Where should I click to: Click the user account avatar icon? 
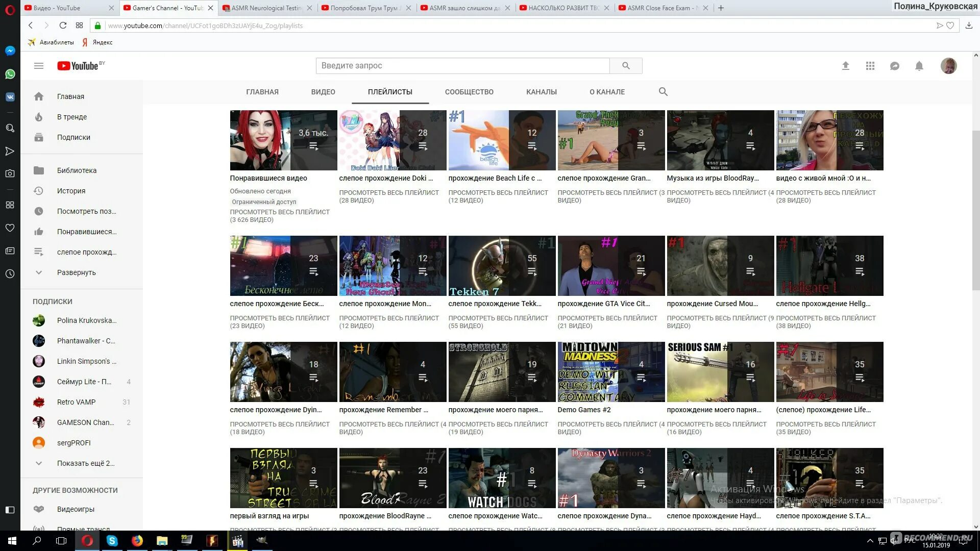[948, 65]
